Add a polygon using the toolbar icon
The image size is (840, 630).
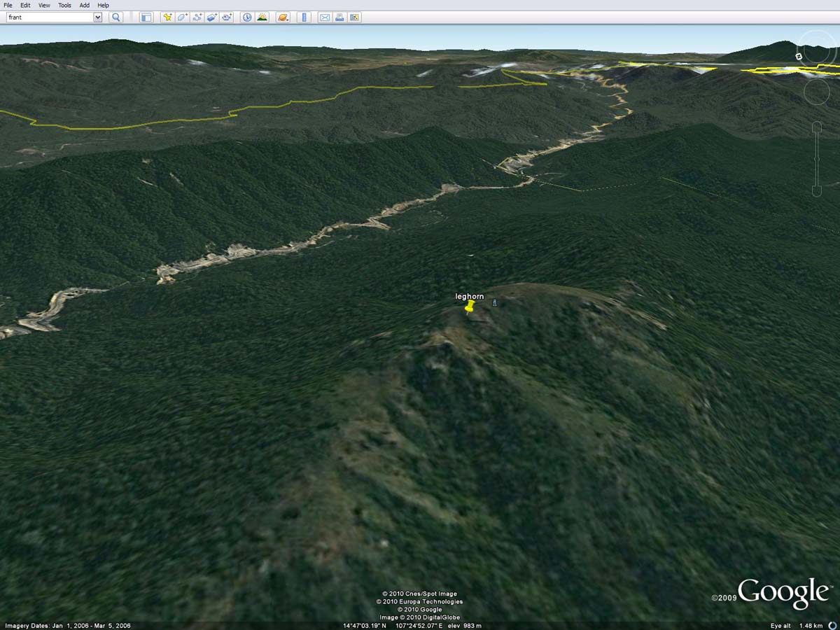point(182,17)
